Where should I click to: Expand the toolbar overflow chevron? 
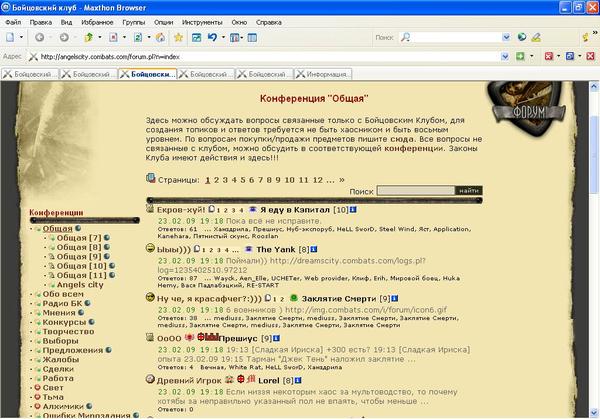tap(595, 33)
